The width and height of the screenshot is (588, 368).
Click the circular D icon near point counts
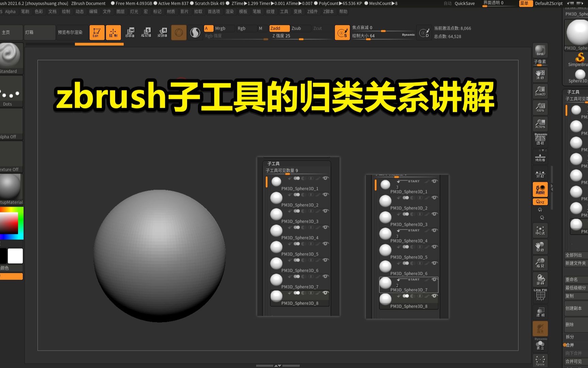(424, 33)
